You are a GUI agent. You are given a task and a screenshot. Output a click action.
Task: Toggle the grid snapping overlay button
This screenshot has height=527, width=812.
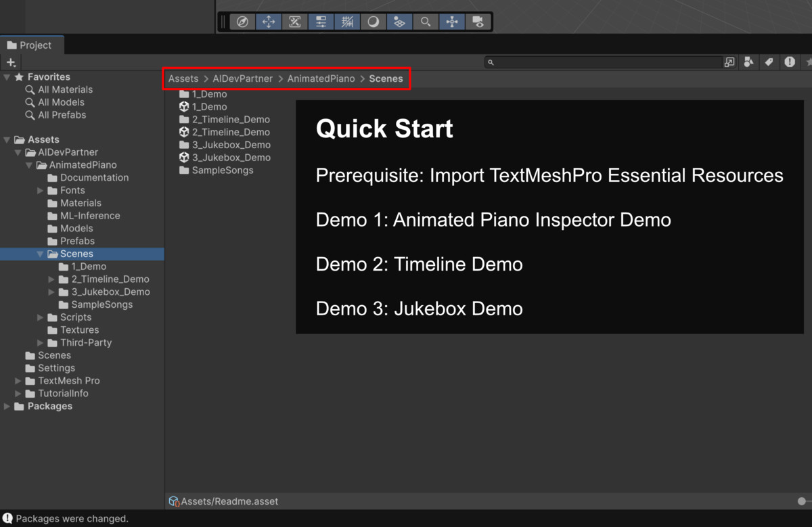347,22
